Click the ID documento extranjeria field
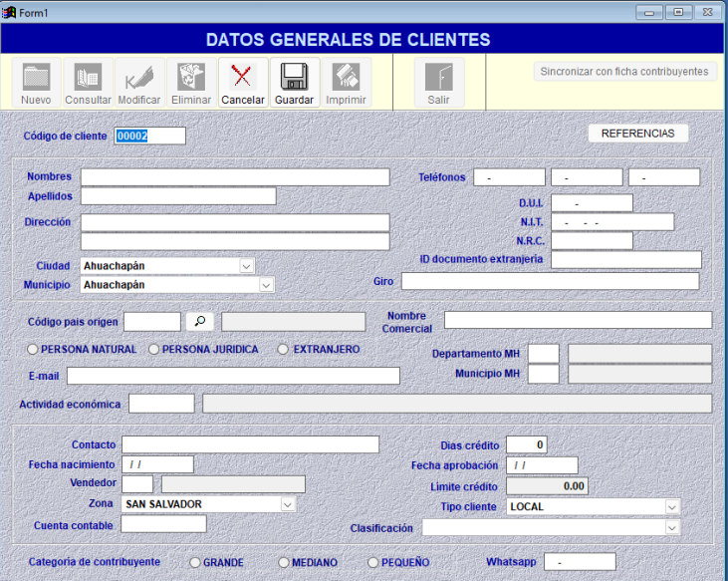 [626, 260]
